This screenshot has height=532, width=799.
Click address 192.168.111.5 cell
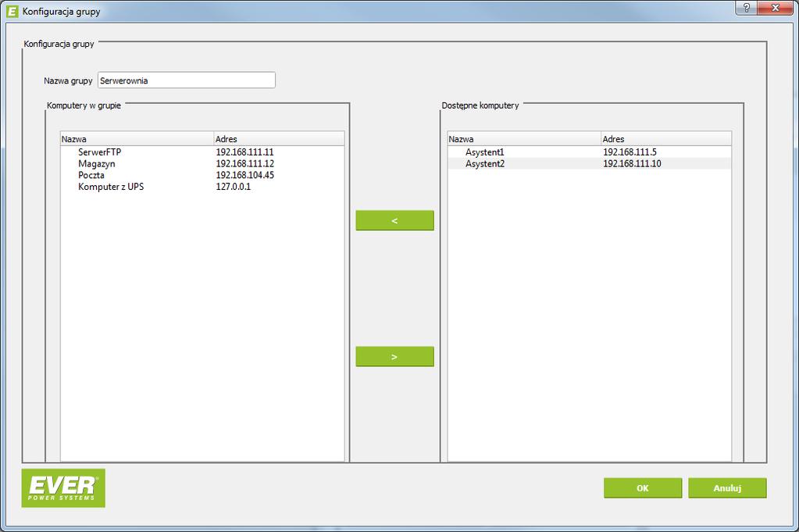(x=630, y=152)
